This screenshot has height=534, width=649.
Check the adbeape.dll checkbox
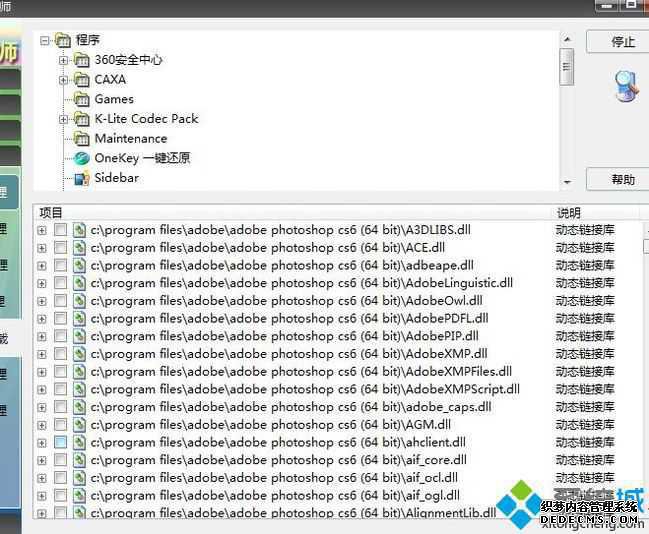coord(60,265)
